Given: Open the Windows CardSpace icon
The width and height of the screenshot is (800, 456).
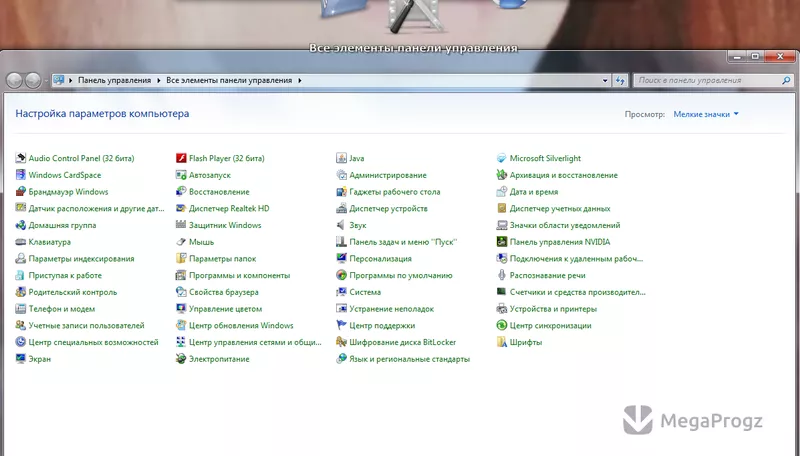Looking at the screenshot, I should [20, 175].
